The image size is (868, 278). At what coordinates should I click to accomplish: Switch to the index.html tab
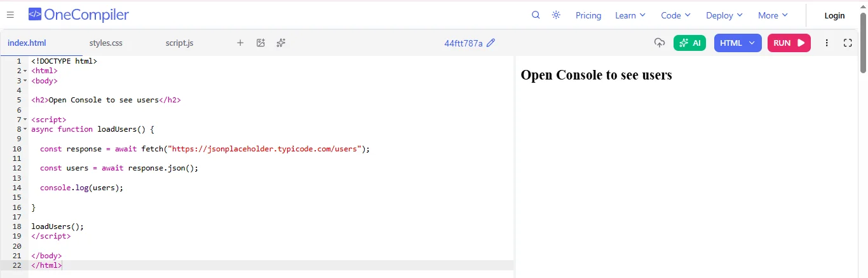click(27, 43)
